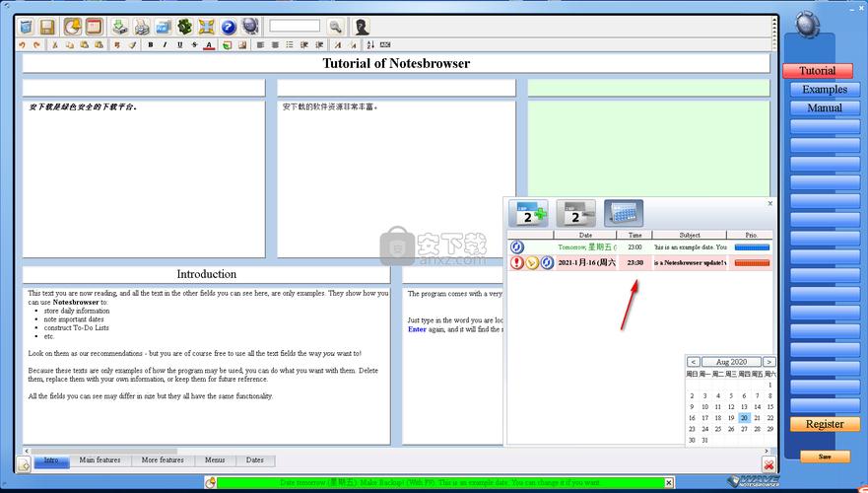The height and width of the screenshot is (493, 868).
Task: Click the Aug 2020 month label
Action: 731,362
